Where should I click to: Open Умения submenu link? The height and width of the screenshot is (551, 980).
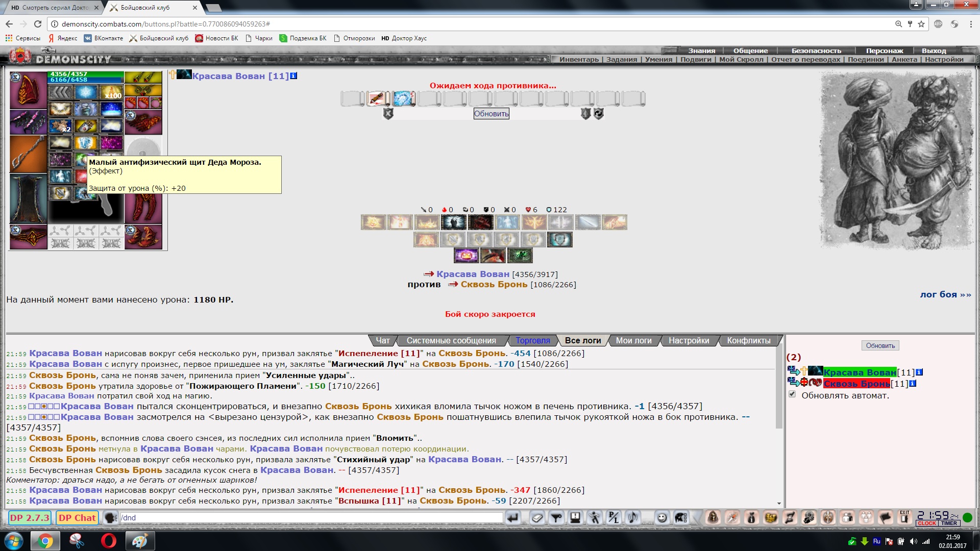658,59
